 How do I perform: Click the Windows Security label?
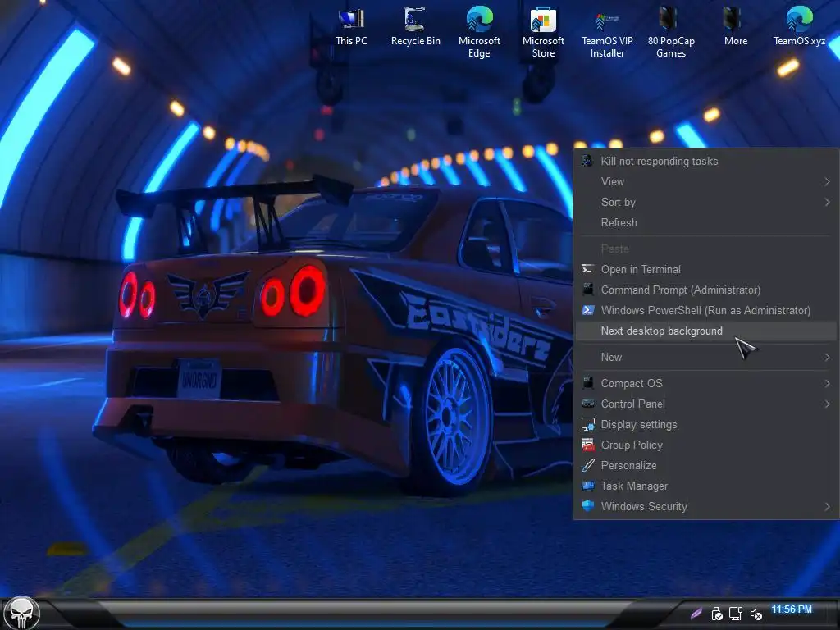pyautogui.click(x=644, y=506)
